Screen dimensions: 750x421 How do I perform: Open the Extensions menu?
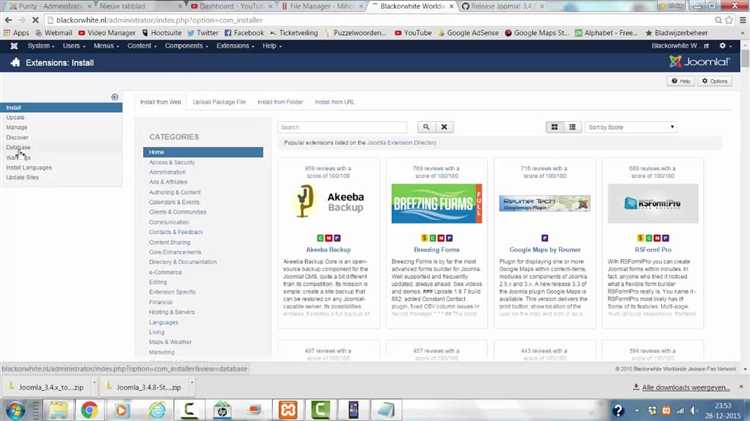pyautogui.click(x=235, y=46)
